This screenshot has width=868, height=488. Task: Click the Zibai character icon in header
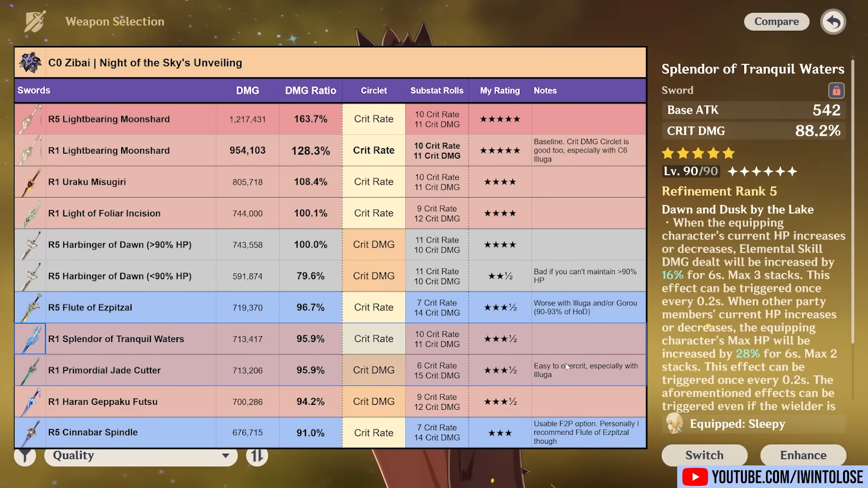click(30, 63)
